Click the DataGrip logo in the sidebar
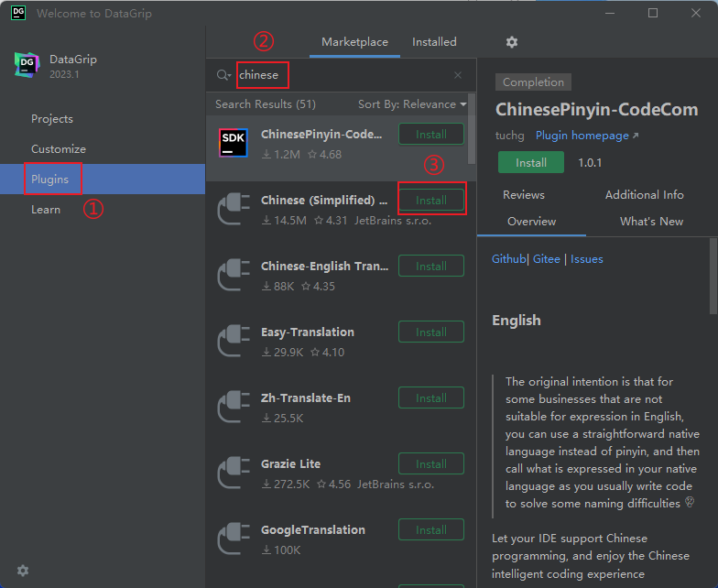This screenshot has width=718, height=588. (x=27, y=65)
